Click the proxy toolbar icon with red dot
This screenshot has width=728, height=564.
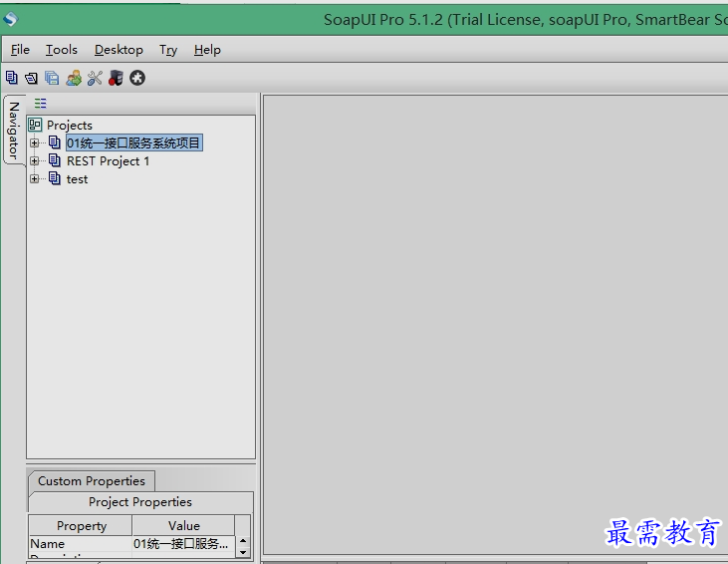tap(116, 78)
